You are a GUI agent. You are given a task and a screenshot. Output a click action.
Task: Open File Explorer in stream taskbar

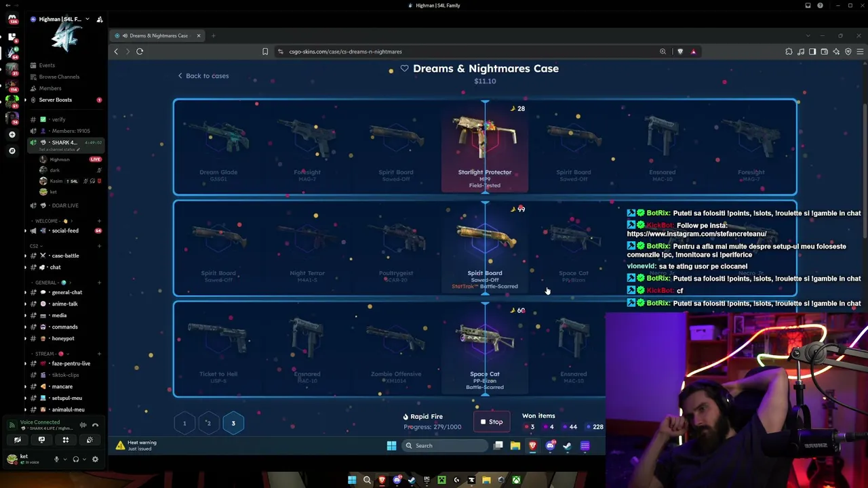point(515,445)
